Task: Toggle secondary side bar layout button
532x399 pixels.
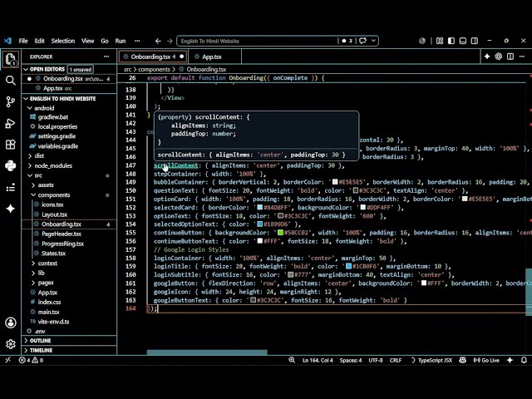Action: pos(475,41)
